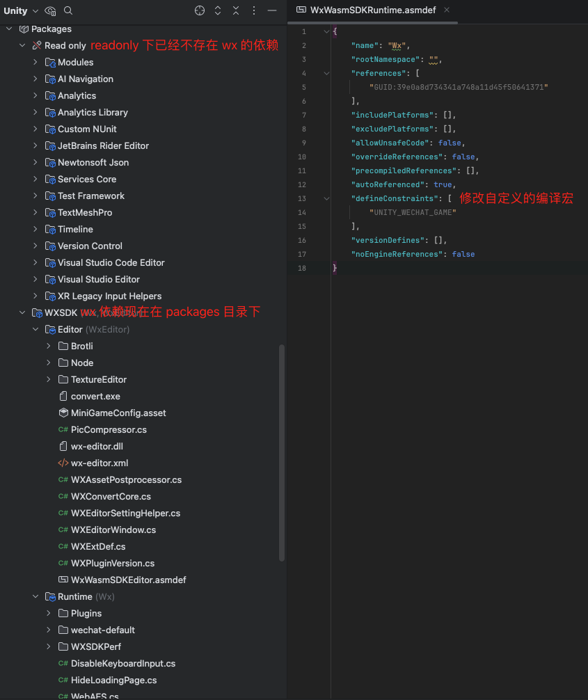This screenshot has width=588, height=700.
Task: Expand the TextMeshPro package folder
Action: (x=35, y=212)
